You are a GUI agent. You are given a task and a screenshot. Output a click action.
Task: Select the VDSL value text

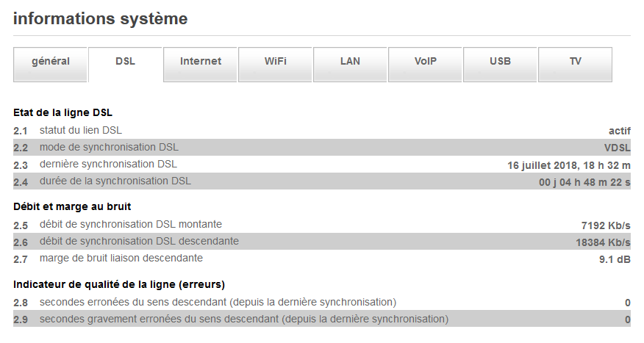point(617,148)
